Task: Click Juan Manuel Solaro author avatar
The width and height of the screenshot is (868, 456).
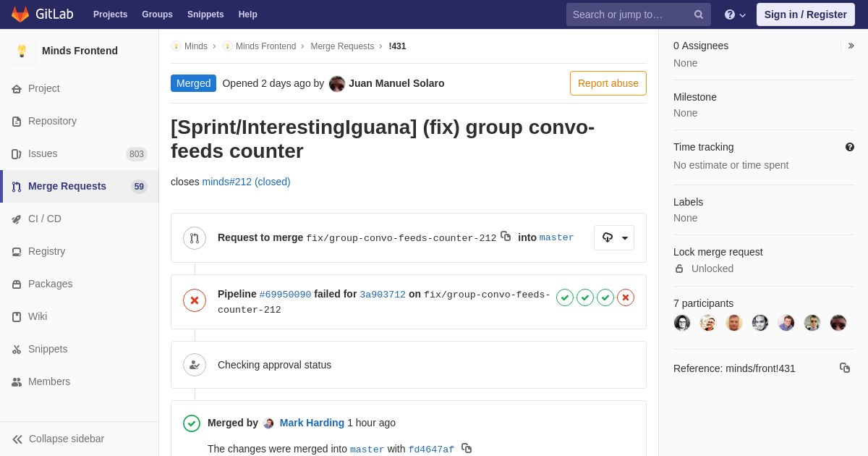Action: (337, 83)
